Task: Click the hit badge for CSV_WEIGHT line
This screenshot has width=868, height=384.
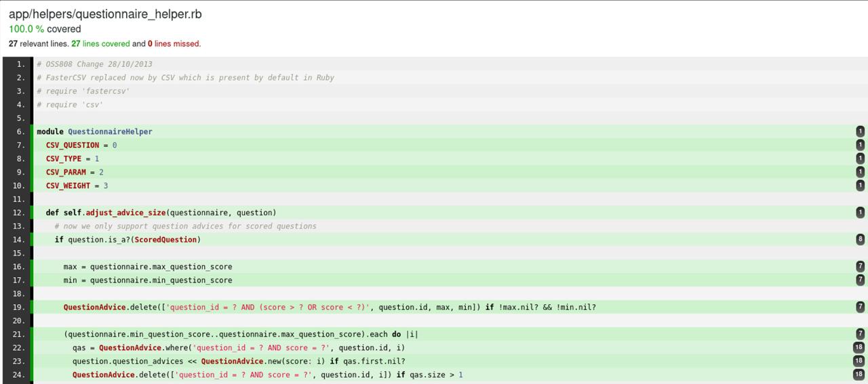Action: point(860,186)
